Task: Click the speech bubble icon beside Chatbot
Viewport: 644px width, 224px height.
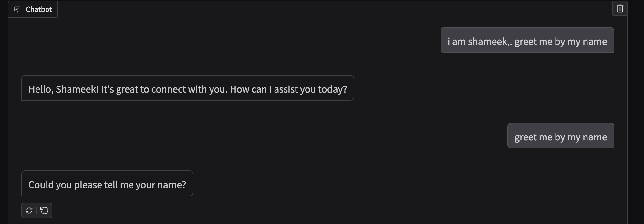Action: tap(17, 9)
